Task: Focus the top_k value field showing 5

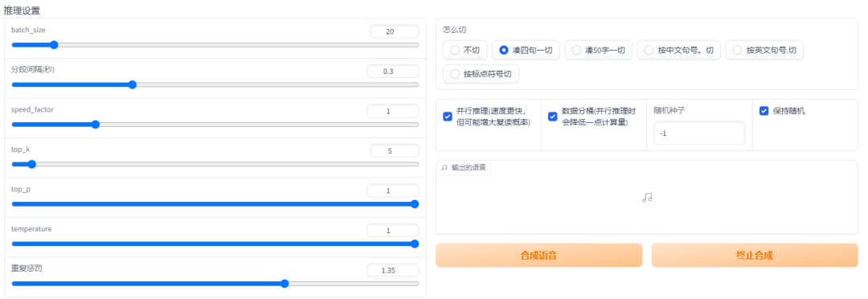Action: 394,150
